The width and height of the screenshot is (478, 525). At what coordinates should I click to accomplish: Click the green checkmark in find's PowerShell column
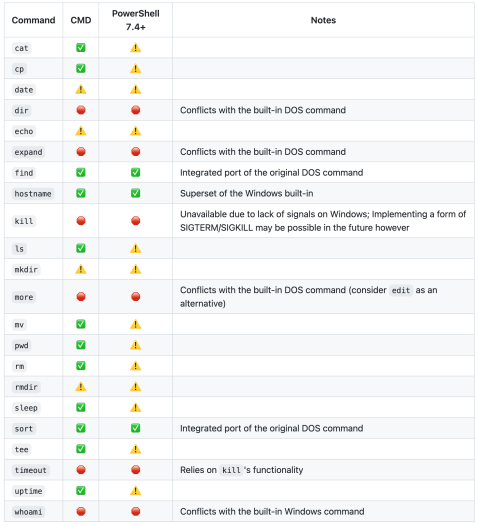click(x=136, y=172)
